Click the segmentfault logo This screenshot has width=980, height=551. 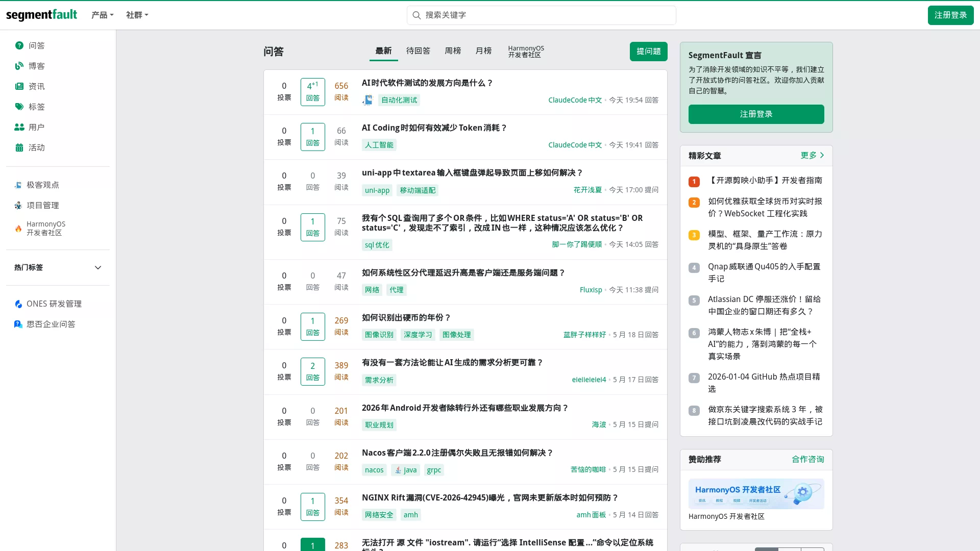pos(41,15)
